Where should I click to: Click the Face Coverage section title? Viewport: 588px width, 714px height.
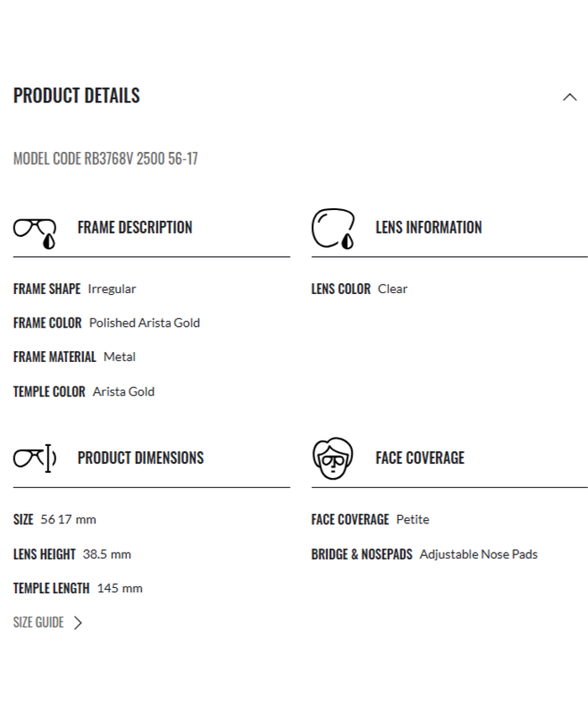point(419,458)
